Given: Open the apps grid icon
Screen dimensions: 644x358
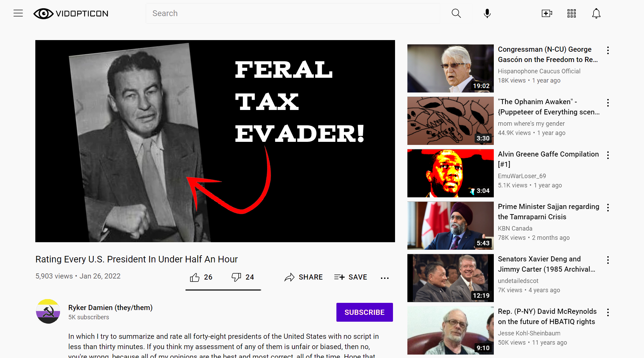Looking at the screenshot, I should (572, 13).
